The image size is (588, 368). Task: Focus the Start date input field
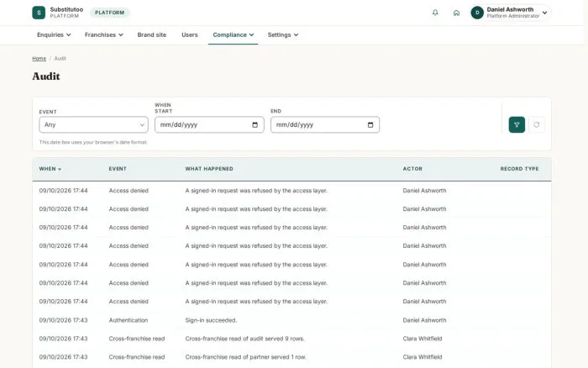coord(209,124)
